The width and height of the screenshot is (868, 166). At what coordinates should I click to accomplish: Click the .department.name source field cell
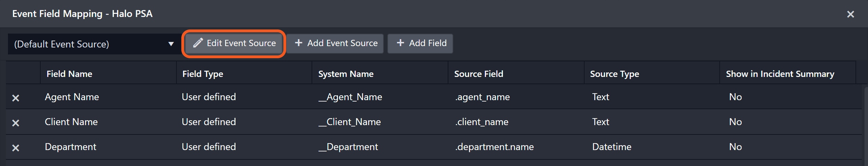pos(494,147)
